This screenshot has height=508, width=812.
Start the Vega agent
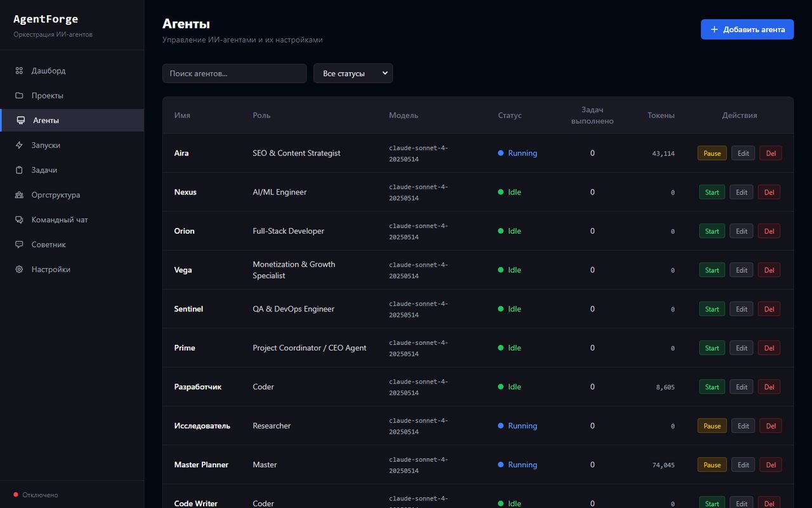point(712,270)
